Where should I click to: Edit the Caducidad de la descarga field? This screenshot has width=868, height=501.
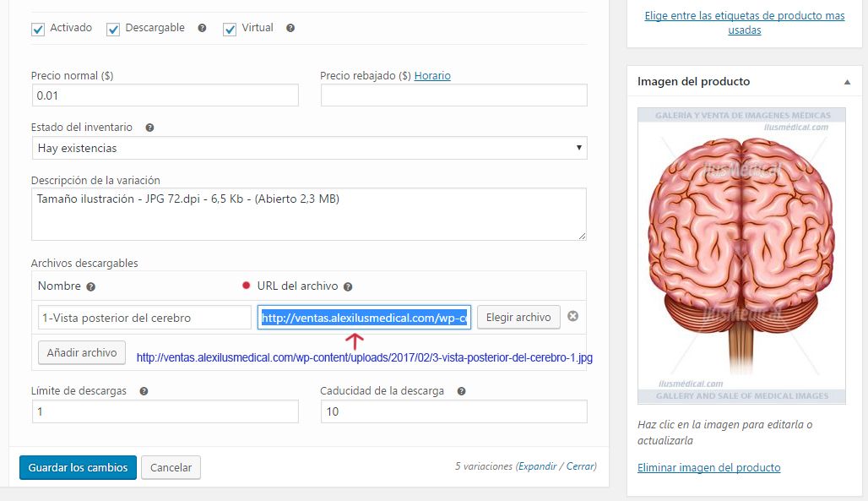[454, 411]
